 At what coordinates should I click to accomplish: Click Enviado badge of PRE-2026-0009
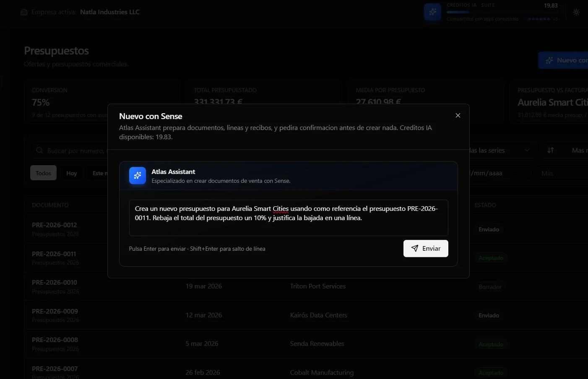point(489,315)
